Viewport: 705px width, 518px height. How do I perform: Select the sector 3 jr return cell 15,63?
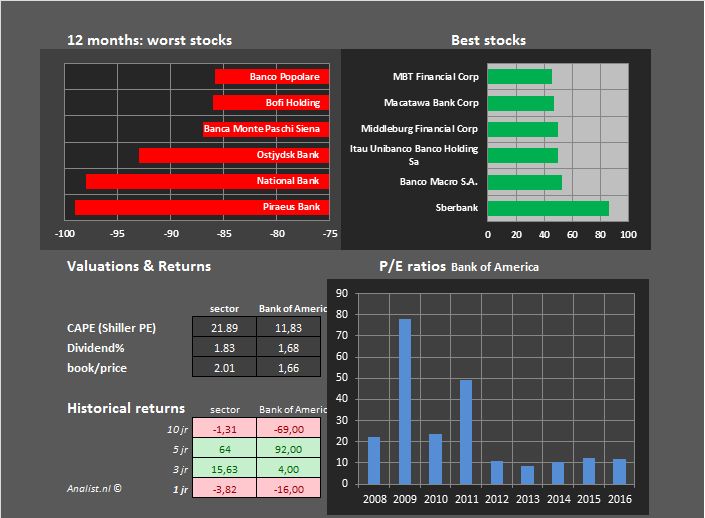pos(224,469)
